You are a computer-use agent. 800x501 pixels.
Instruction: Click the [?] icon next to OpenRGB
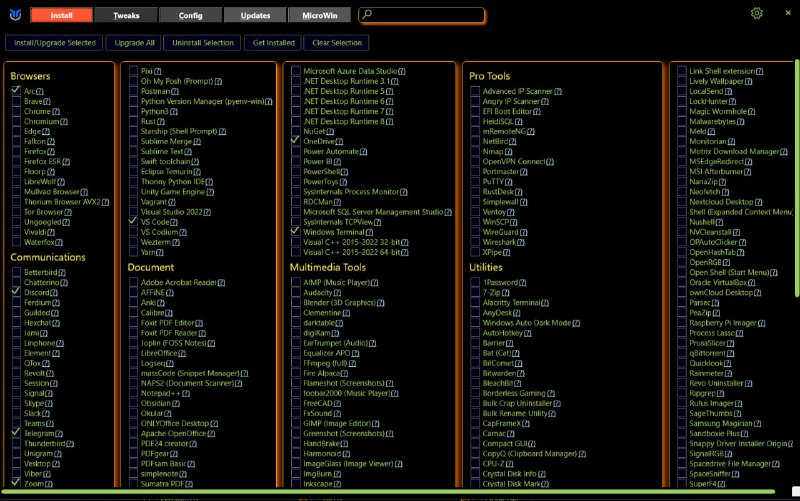727,262
